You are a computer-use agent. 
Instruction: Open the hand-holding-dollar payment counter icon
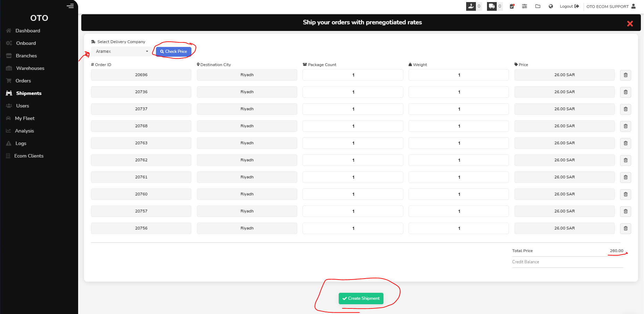point(471,6)
